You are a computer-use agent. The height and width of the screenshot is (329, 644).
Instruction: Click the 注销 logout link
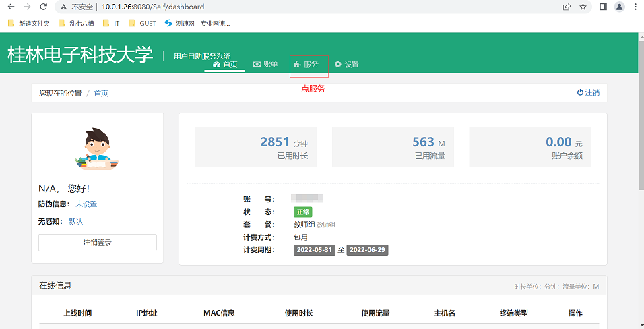click(x=588, y=92)
